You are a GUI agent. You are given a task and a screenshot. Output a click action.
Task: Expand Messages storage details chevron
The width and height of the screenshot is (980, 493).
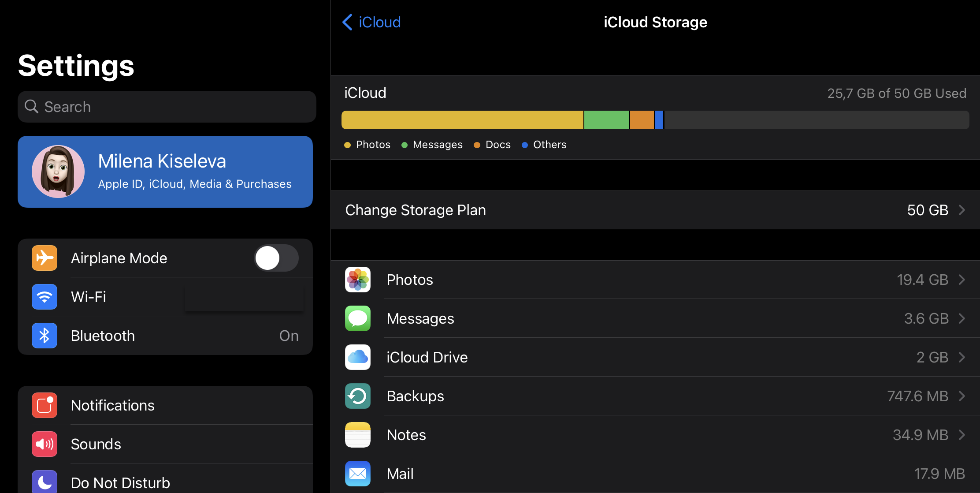click(962, 318)
